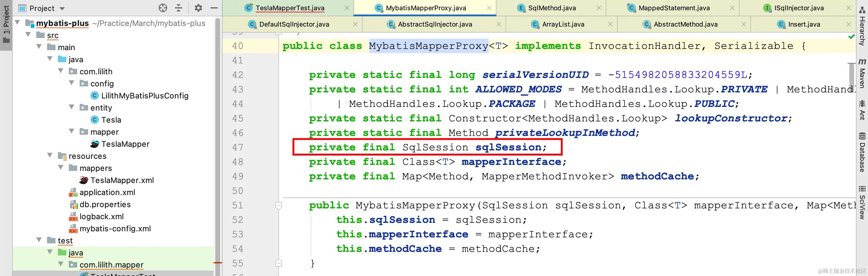The height and width of the screenshot is (276, 868).
Task: Collapse the resources folder
Action: click(50, 156)
